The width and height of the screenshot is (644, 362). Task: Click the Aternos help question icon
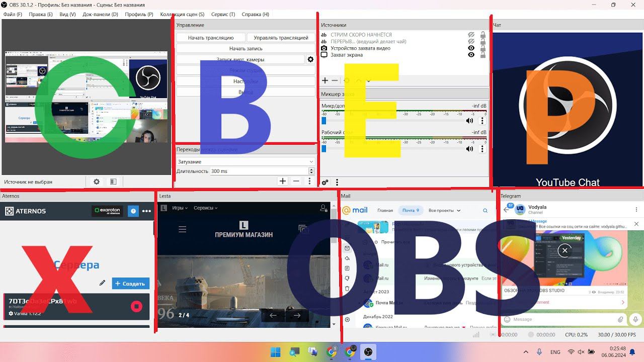(x=133, y=211)
